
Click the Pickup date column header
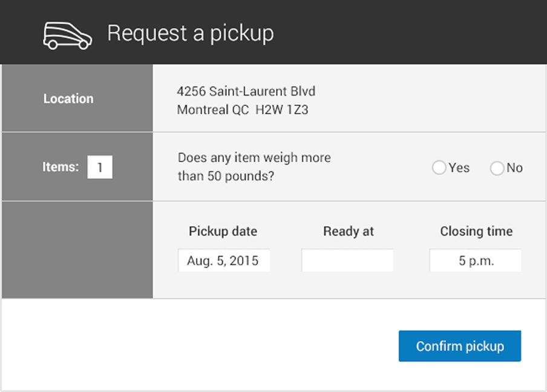tap(223, 231)
